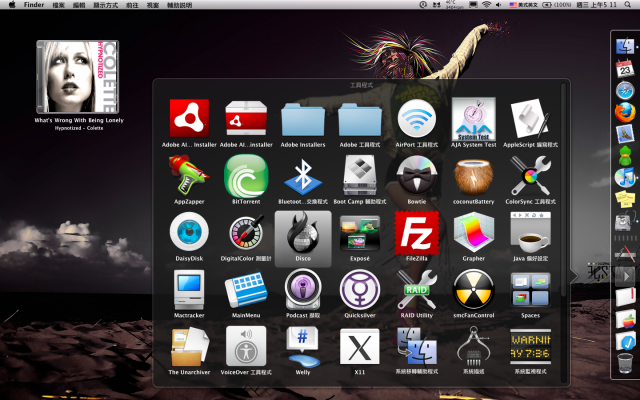The height and width of the screenshot is (400, 640).
Task: Launch VoiceOver 工具程式
Action: pos(246,346)
